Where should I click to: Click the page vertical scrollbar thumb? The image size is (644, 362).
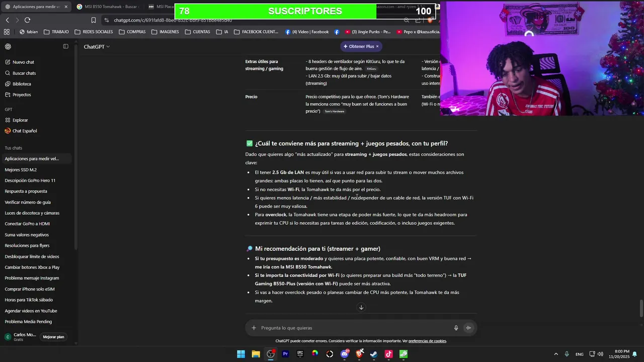click(x=641, y=308)
